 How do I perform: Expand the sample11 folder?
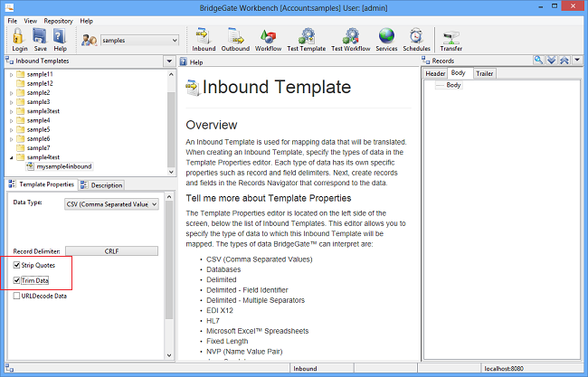(11, 74)
